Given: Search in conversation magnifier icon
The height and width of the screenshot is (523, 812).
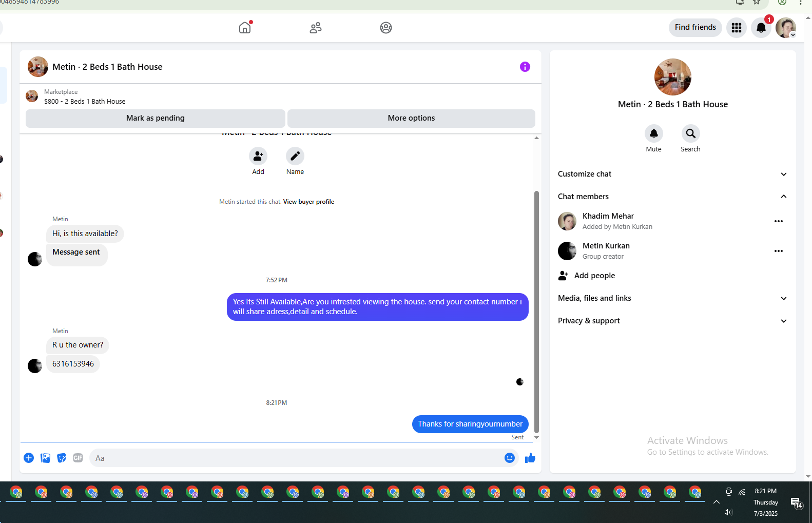Looking at the screenshot, I should pyautogui.click(x=690, y=133).
